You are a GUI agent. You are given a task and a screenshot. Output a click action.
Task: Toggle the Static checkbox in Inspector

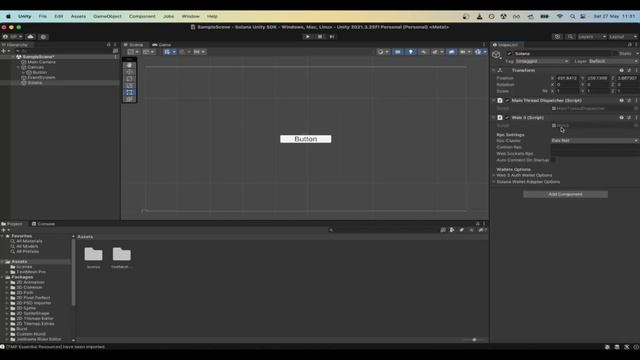tap(616, 53)
